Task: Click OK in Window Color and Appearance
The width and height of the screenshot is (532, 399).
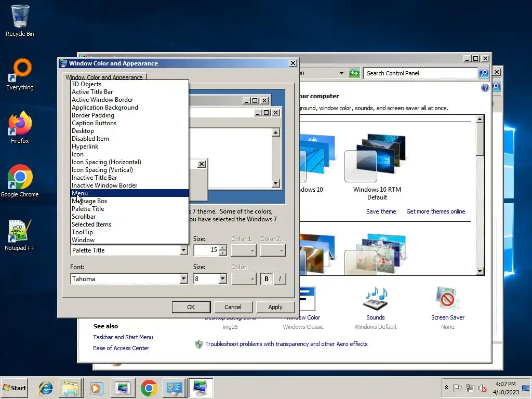Action: point(191,307)
